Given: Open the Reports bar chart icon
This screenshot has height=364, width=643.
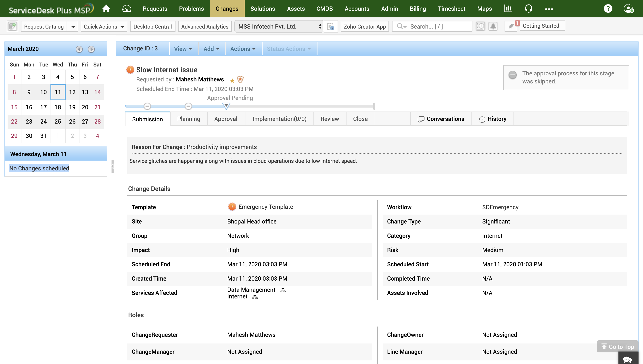Looking at the screenshot, I should pyautogui.click(x=508, y=8).
